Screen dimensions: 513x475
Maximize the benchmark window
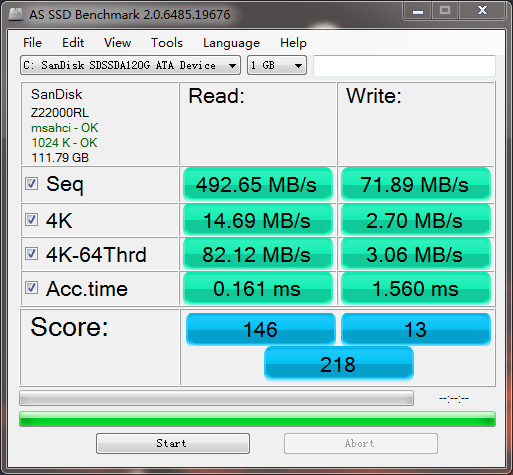445,11
